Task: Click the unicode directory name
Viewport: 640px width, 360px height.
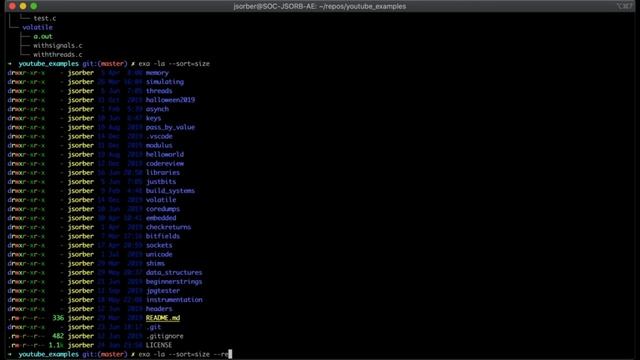Action: pyautogui.click(x=159, y=254)
